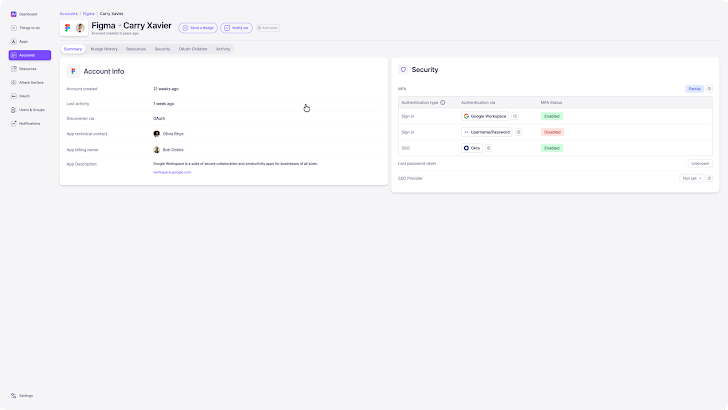Open Attack Surface section

click(30, 82)
